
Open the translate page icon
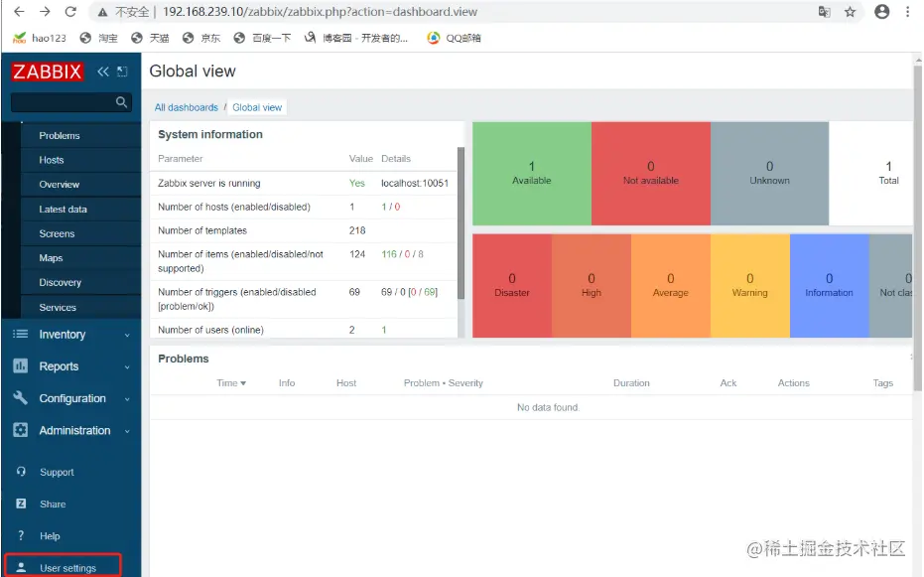click(x=825, y=12)
